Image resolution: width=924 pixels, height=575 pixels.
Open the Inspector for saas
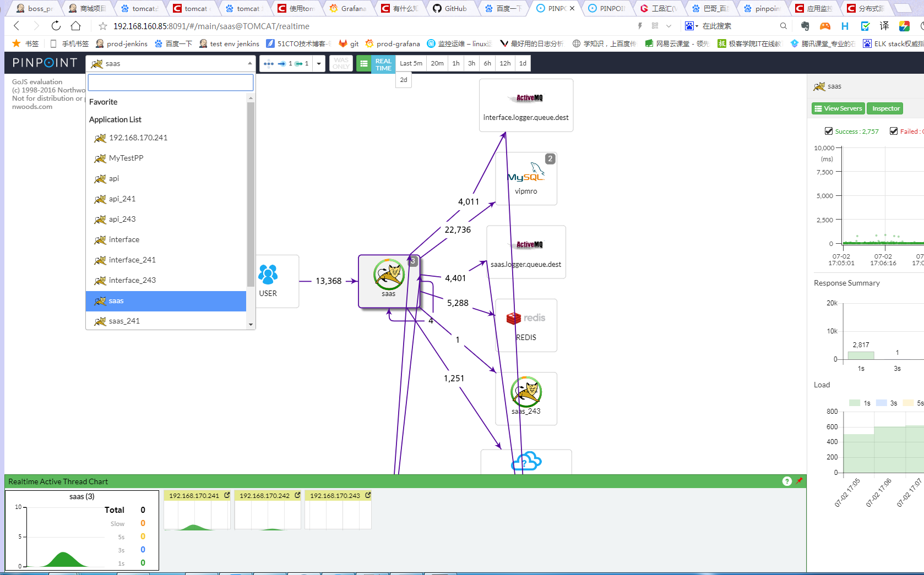pos(885,108)
